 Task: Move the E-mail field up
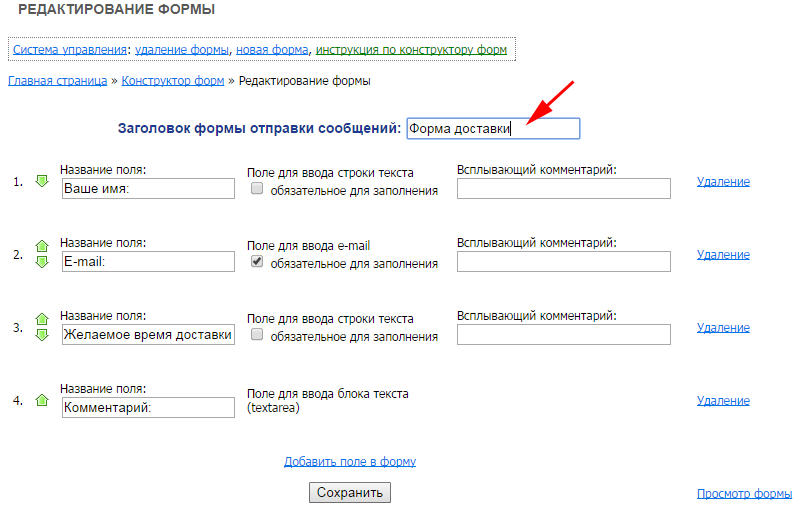point(42,246)
